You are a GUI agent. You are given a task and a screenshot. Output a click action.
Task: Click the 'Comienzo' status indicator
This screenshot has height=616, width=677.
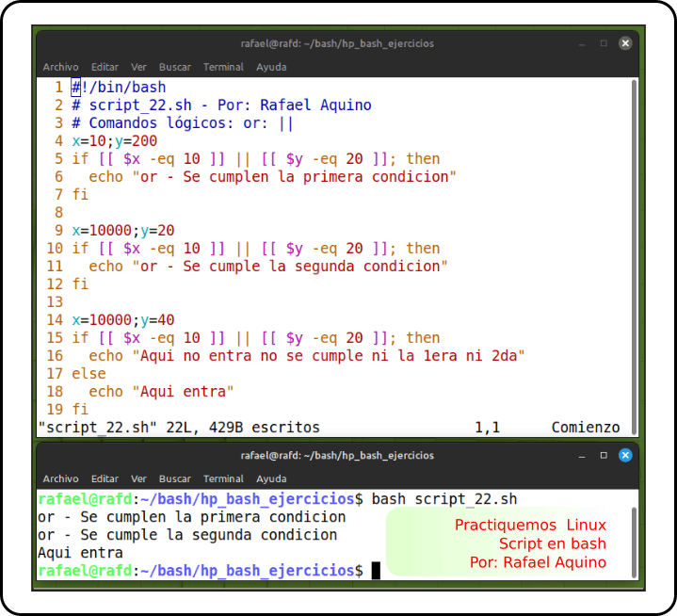(586, 428)
